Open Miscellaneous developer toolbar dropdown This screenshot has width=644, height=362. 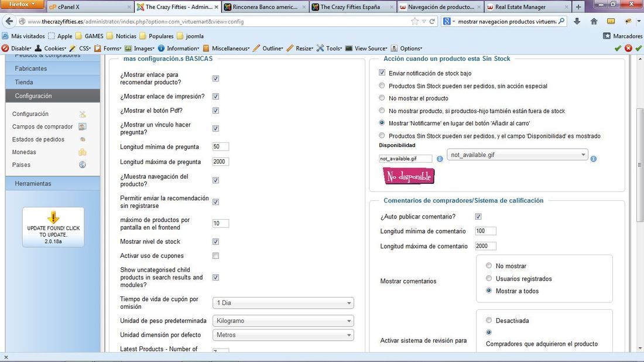227,49
